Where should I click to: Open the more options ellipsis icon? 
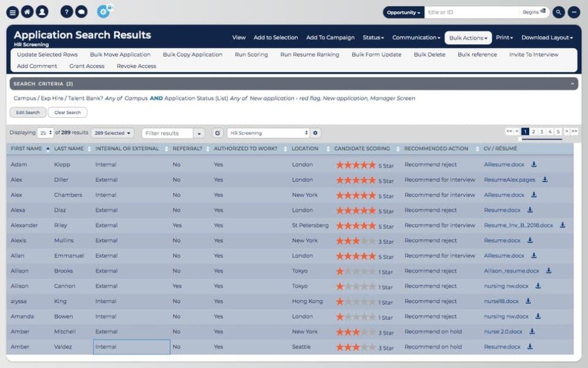(x=574, y=12)
